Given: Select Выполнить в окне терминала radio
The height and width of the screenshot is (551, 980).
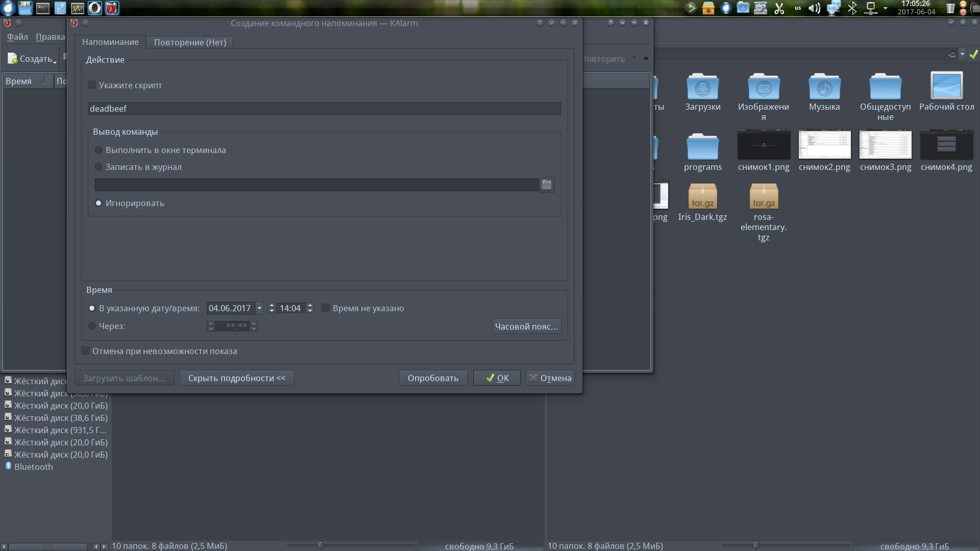Looking at the screenshot, I should tap(99, 150).
